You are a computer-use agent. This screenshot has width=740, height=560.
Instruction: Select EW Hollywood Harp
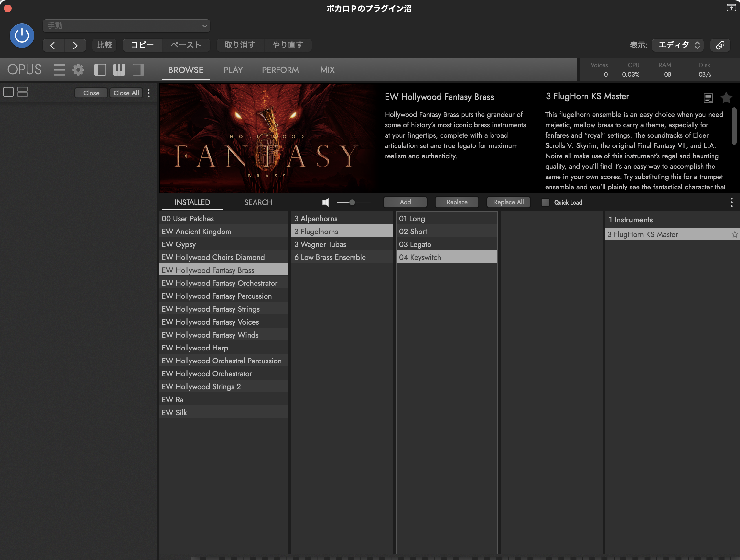pos(224,348)
